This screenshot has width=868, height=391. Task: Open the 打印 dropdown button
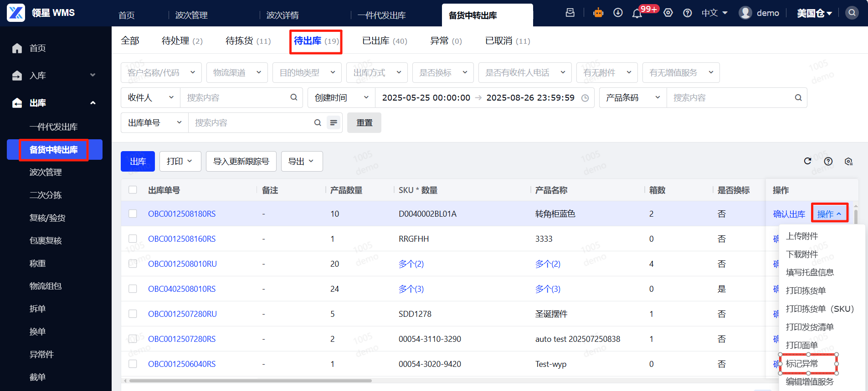pos(180,162)
